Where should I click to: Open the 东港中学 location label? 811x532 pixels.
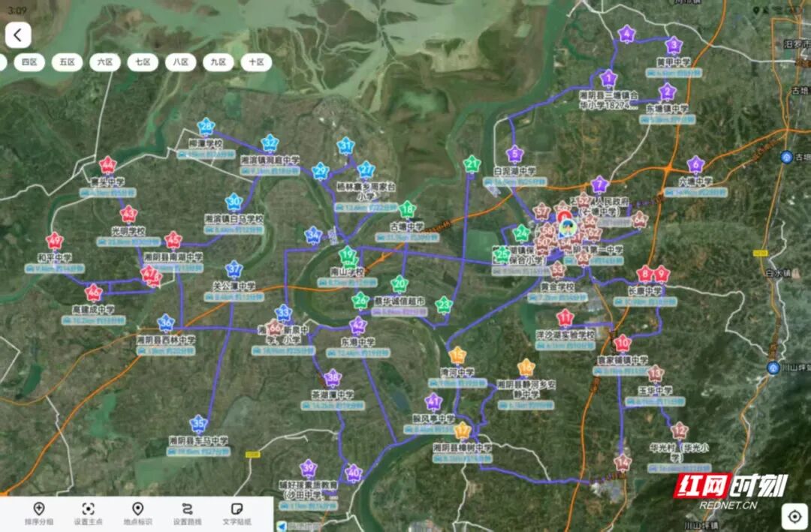[356, 341]
